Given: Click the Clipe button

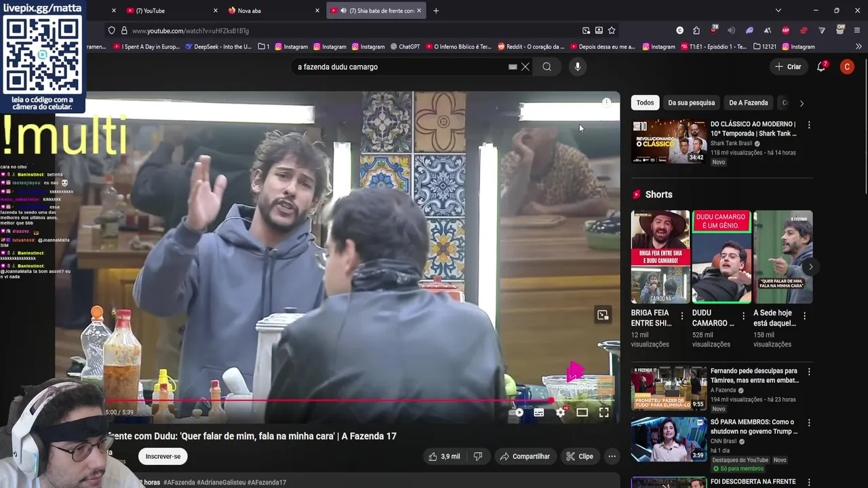Looking at the screenshot, I should click(x=580, y=456).
